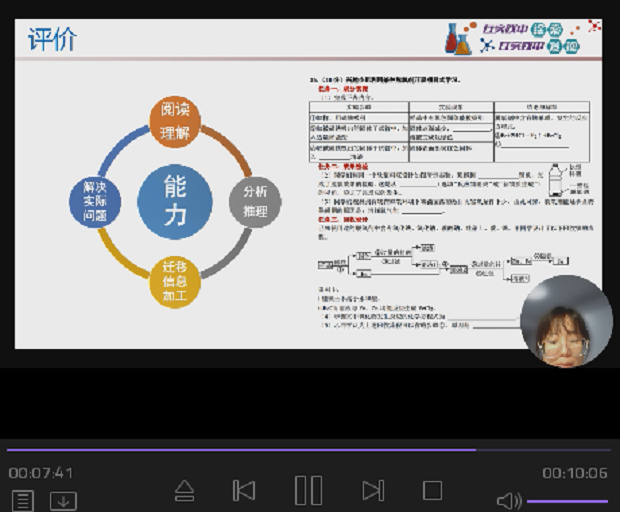Select the blue 解决实际问题 circle
The height and width of the screenshot is (512, 620).
point(95,201)
